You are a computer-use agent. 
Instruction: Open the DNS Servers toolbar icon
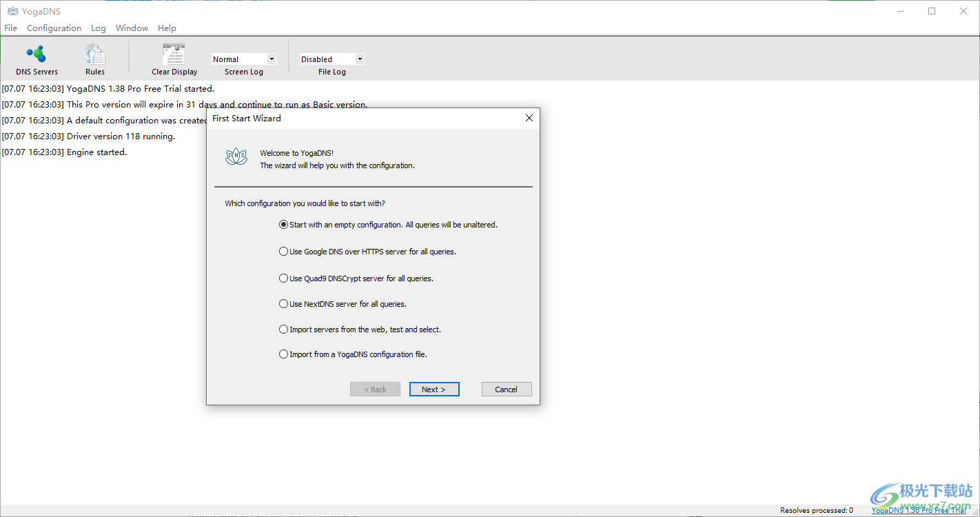click(37, 59)
